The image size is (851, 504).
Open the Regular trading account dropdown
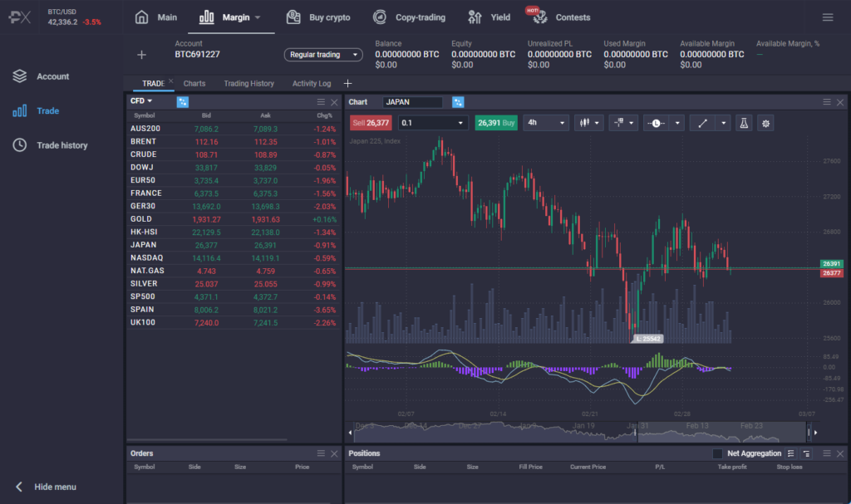[x=322, y=54]
